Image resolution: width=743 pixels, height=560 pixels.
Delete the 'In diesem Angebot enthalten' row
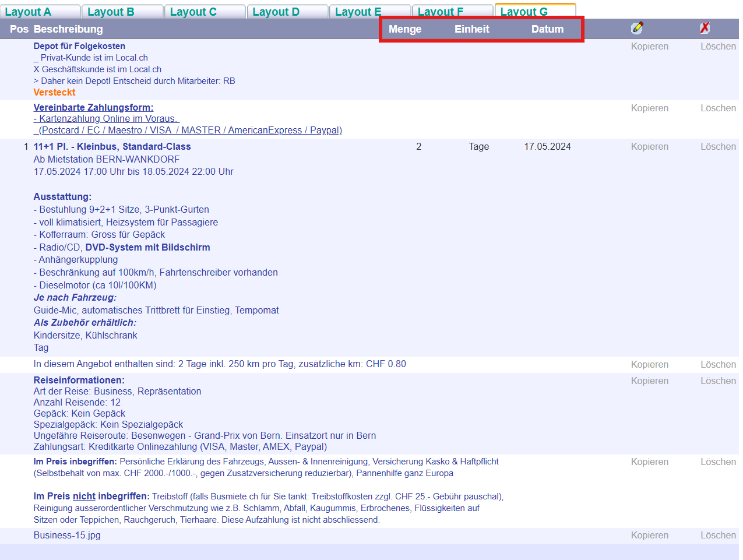(719, 365)
